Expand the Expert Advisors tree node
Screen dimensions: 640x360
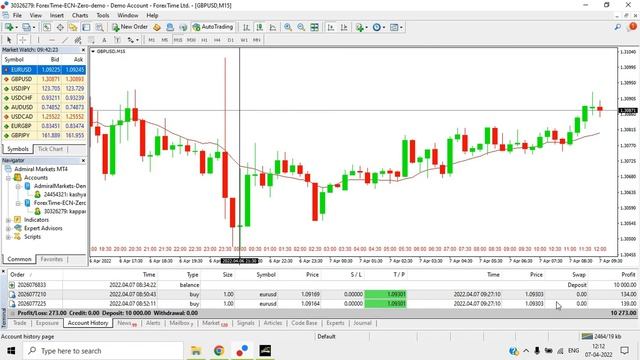(8, 229)
